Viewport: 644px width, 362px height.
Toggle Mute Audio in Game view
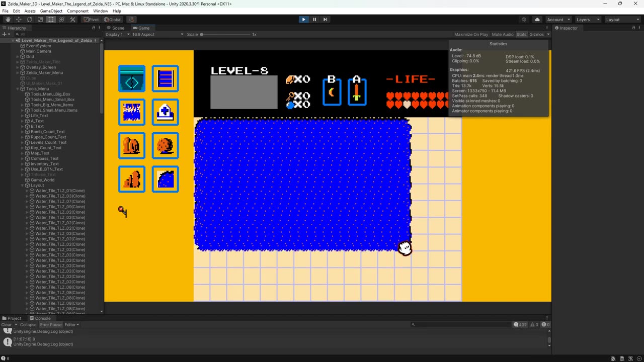(x=503, y=34)
